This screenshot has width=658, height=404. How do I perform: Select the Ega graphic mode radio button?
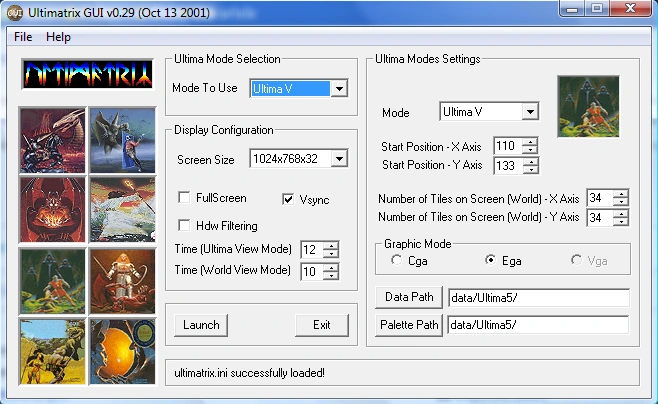click(490, 260)
